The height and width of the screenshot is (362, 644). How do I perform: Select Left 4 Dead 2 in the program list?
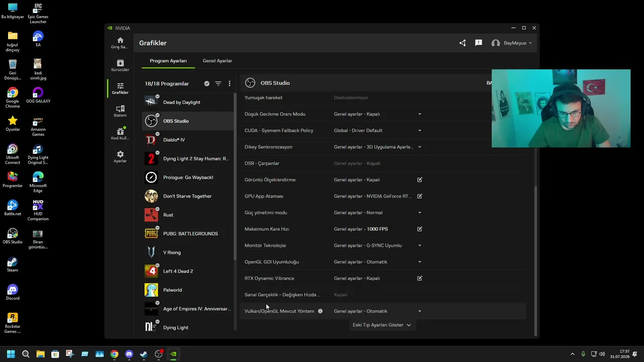tap(188, 271)
